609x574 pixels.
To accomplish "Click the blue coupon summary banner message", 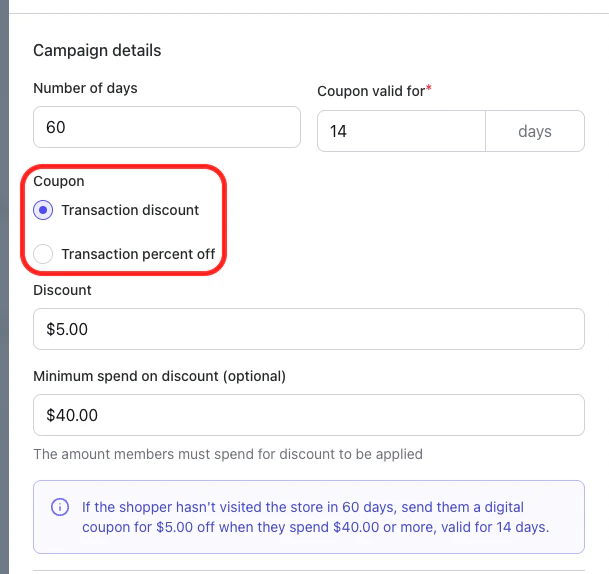I will (316, 517).
